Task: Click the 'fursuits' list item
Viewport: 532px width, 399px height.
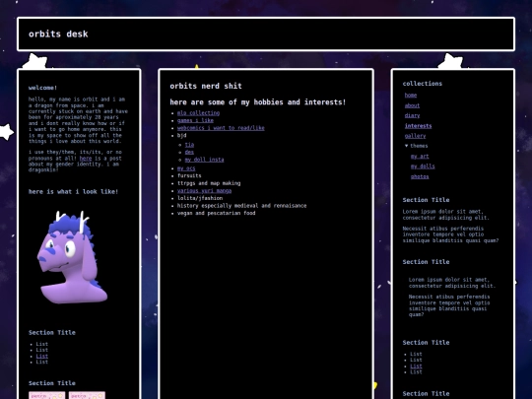Action: [189, 175]
